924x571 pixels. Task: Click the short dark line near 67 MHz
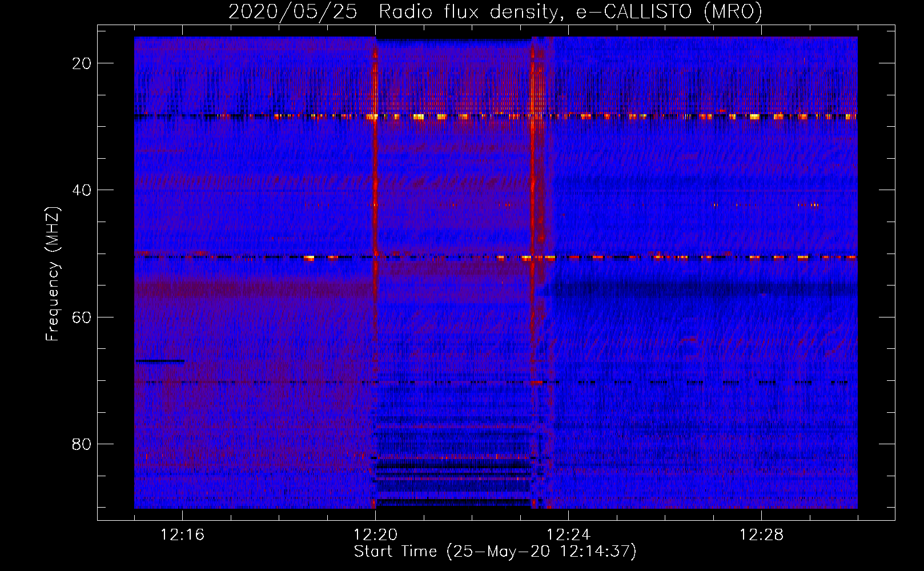pyautogui.click(x=160, y=361)
